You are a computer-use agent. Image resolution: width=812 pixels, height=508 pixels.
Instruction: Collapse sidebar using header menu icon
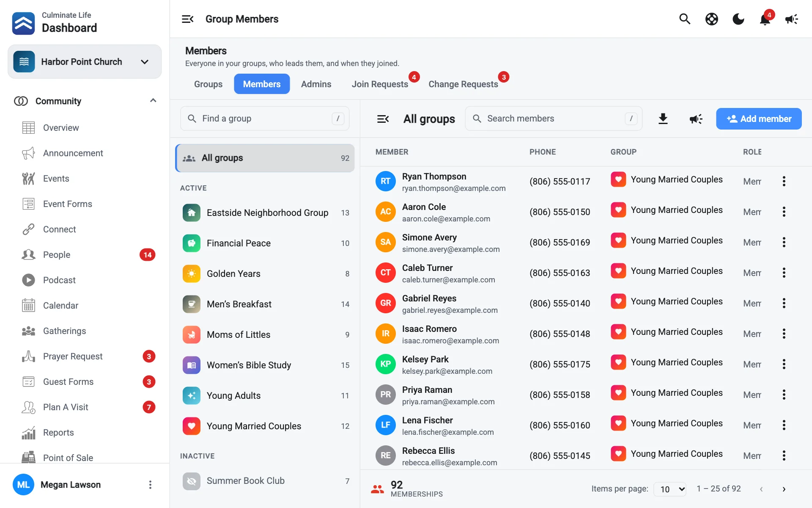point(187,19)
